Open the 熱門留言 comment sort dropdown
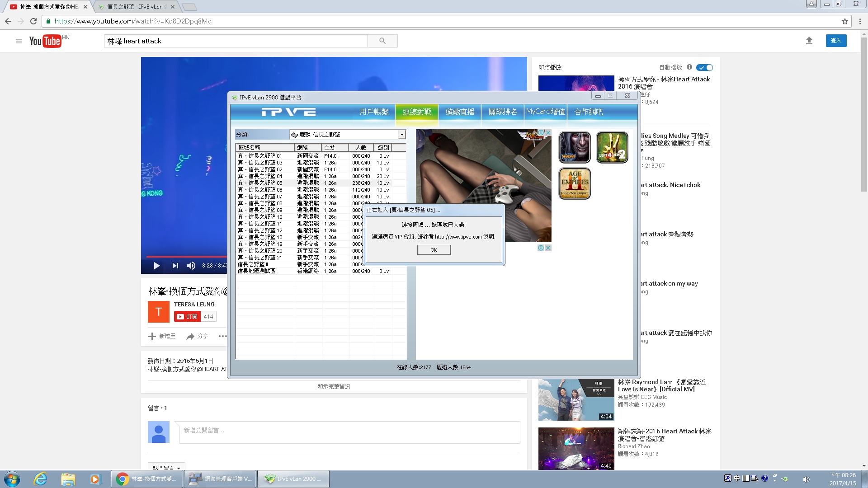The image size is (868, 488). 166,468
